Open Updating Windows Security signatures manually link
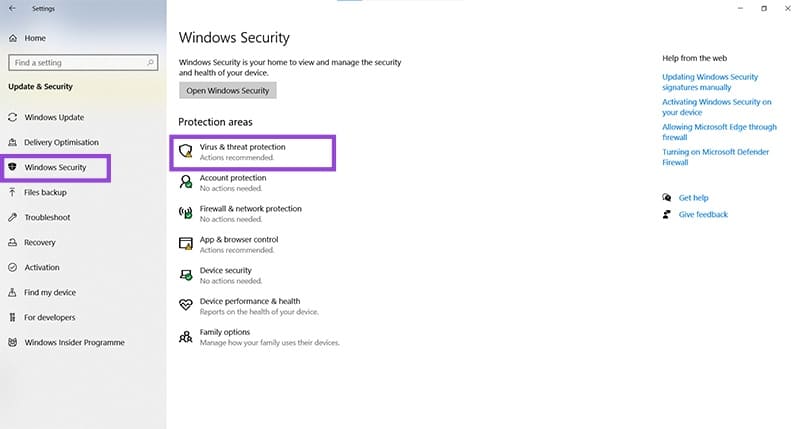Screen dimensions: 800x429 (x=710, y=82)
